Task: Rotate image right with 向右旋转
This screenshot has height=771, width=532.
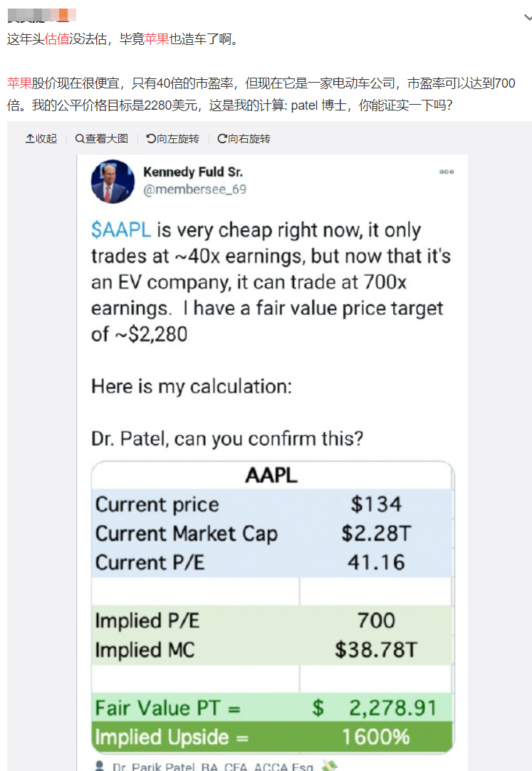Action: point(244,138)
